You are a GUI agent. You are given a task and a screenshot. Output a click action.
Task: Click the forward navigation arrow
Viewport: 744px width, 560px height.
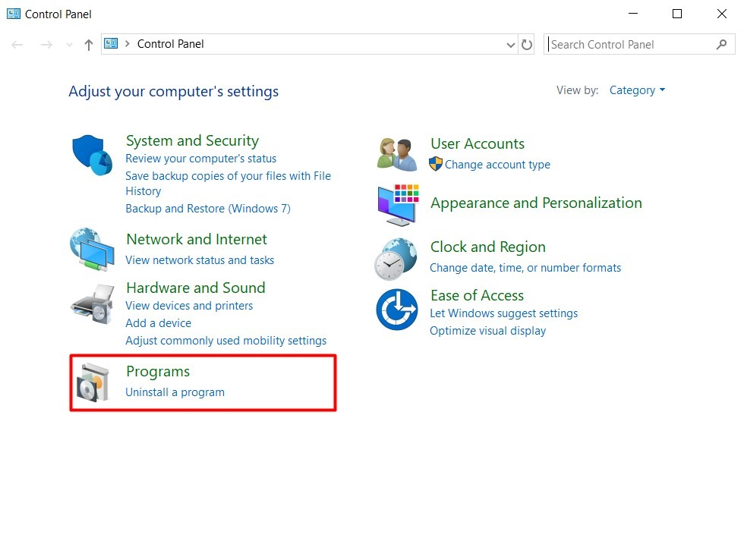click(46, 45)
